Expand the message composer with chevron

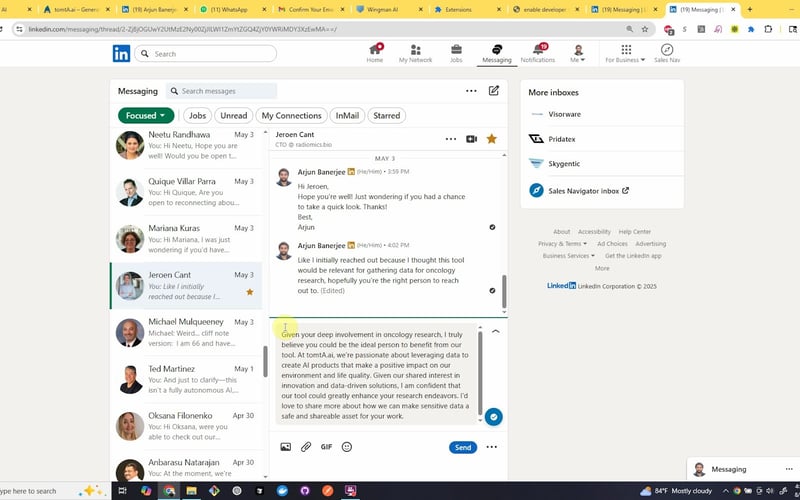pyautogui.click(x=495, y=331)
